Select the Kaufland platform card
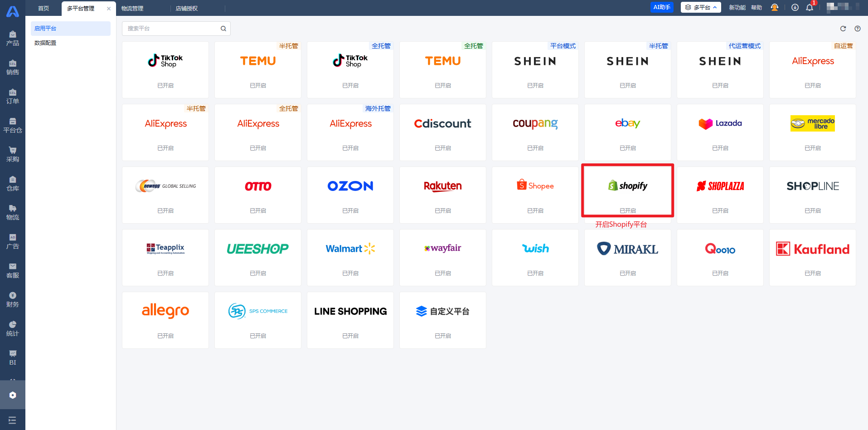This screenshot has height=430, width=868. (813, 258)
